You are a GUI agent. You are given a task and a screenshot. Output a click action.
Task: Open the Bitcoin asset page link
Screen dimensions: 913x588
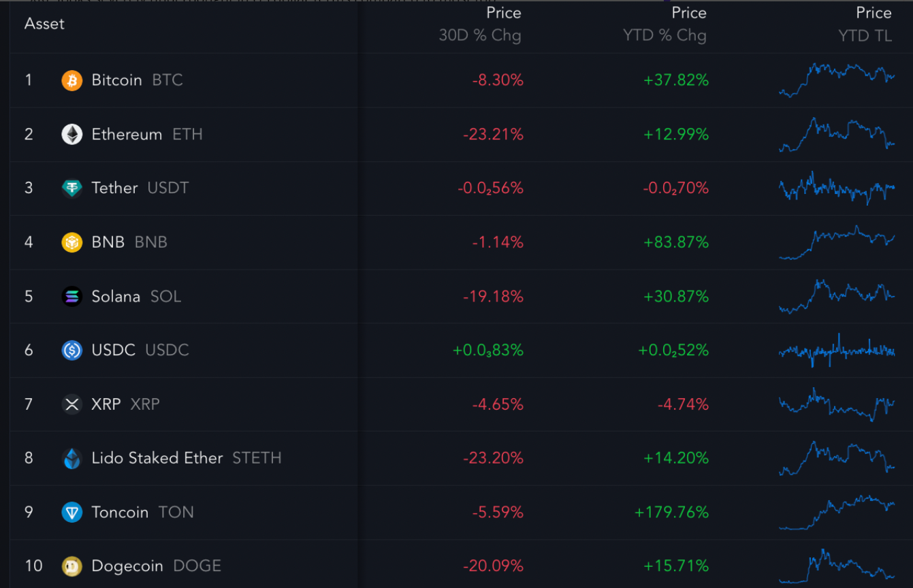click(x=116, y=80)
